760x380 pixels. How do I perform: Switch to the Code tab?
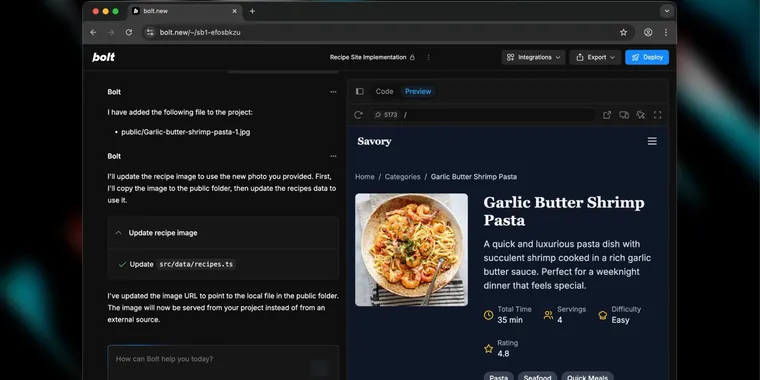[x=384, y=92]
